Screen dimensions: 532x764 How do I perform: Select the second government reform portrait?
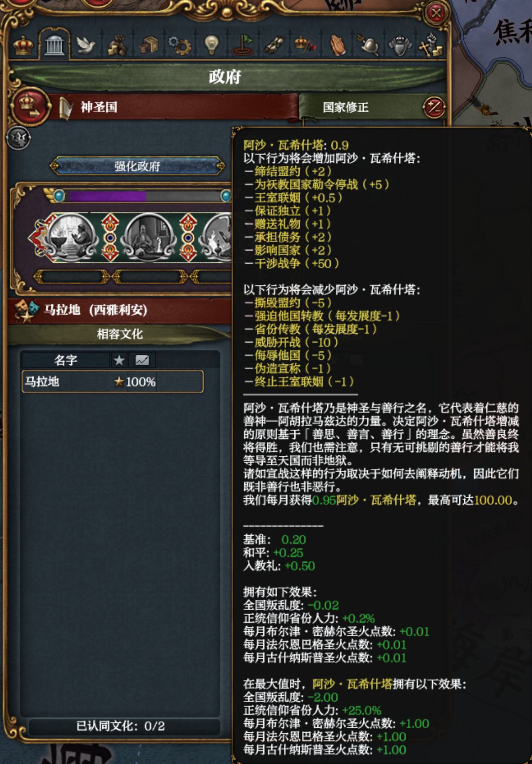coord(149,237)
